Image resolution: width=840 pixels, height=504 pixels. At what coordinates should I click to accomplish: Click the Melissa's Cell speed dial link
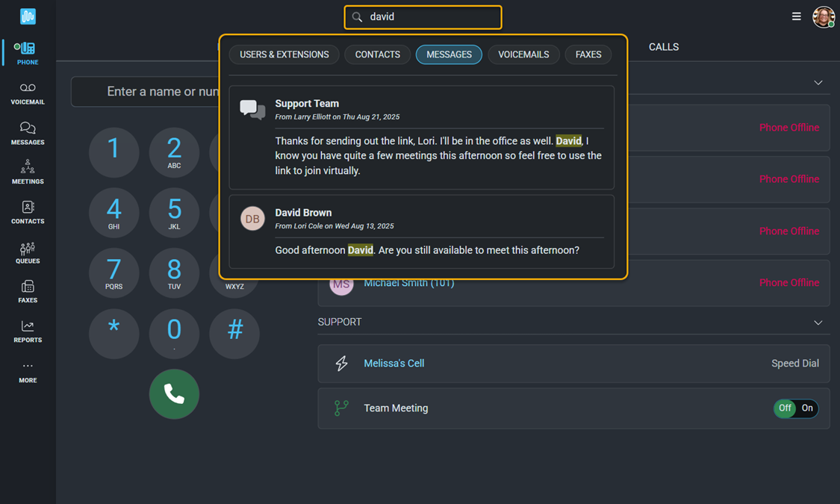393,364
